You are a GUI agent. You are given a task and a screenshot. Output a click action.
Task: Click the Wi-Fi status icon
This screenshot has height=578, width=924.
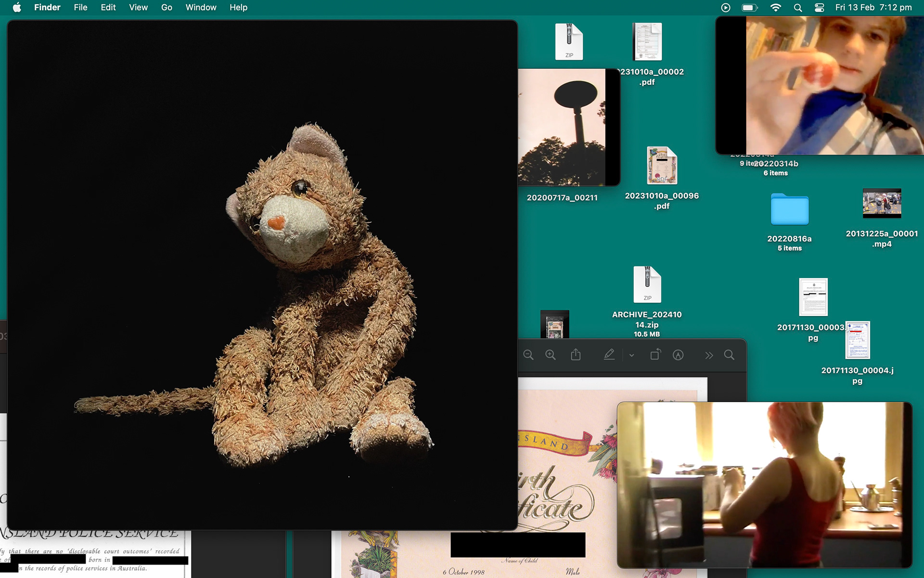click(775, 8)
